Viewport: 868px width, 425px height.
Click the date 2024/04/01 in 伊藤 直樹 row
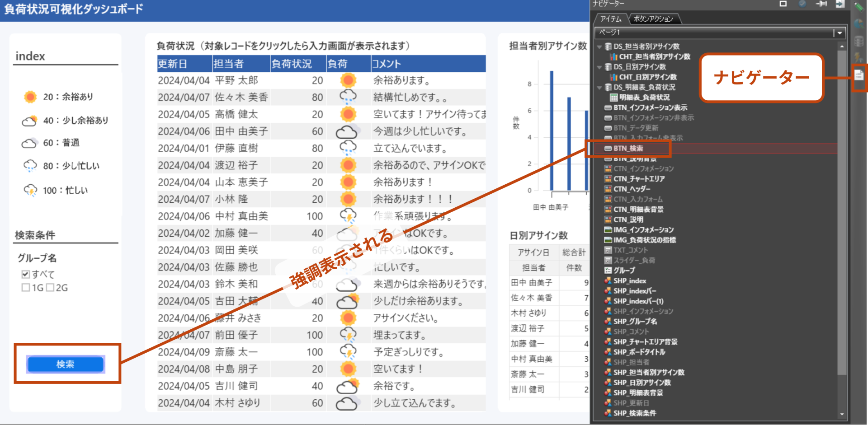(x=184, y=149)
